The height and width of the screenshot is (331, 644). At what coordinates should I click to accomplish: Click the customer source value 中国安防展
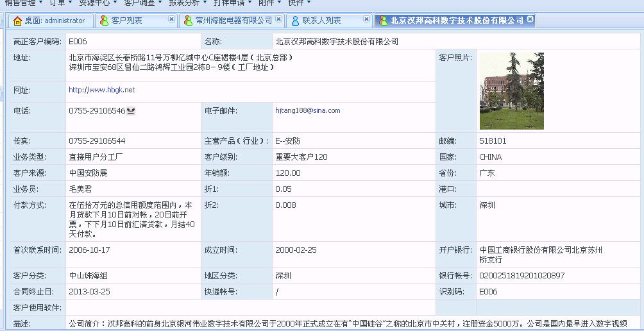pos(88,173)
